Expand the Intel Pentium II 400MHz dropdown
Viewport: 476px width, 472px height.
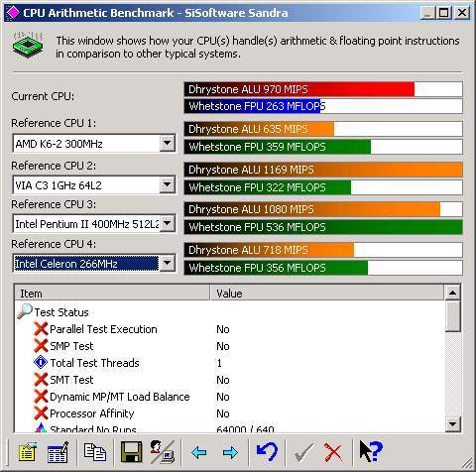[x=168, y=224]
